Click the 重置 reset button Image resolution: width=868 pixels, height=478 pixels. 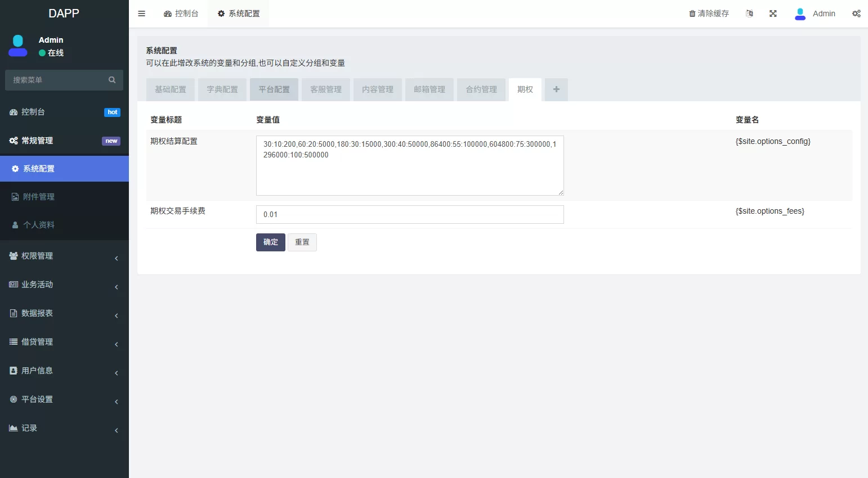pos(302,242)
